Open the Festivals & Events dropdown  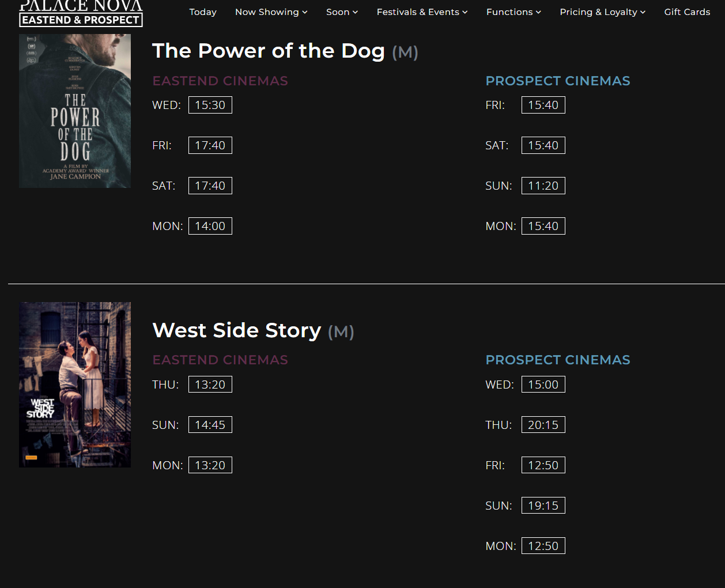pyautogui.click(x=422, y=12)
